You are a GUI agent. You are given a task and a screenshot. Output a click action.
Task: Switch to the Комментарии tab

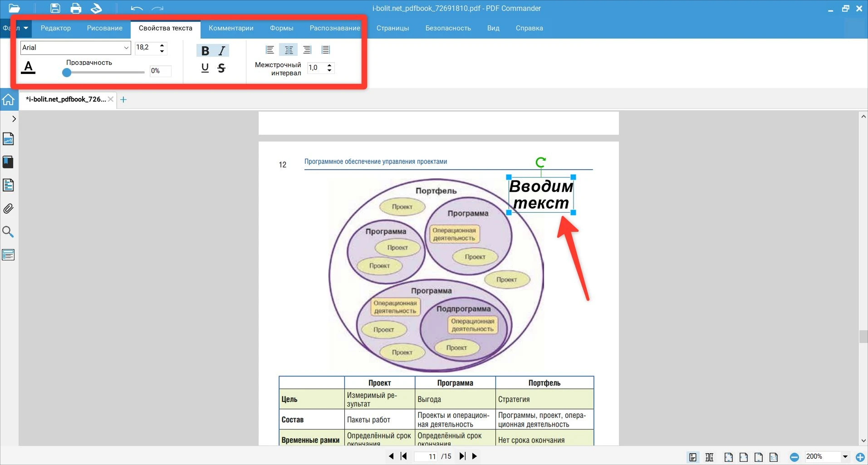pos(231,28)
